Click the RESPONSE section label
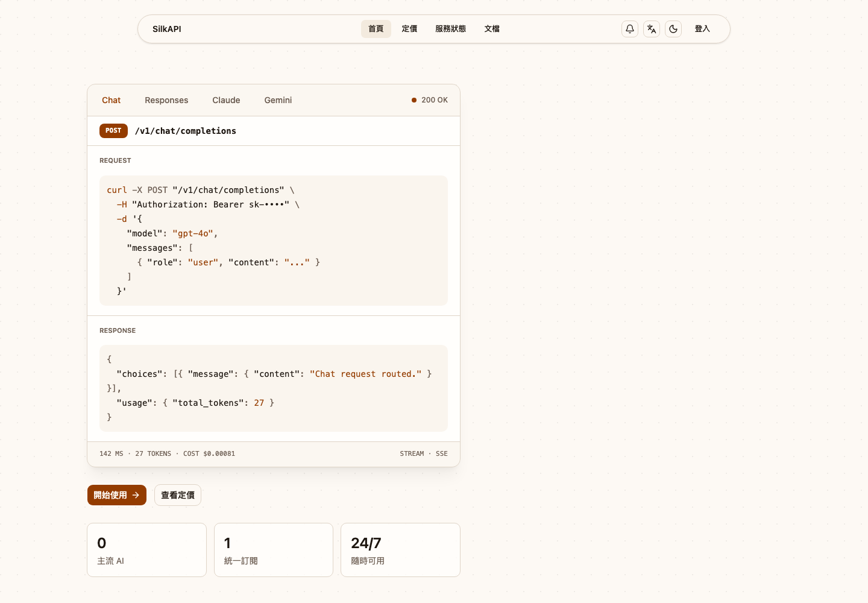Viewport: 868px width, 603px height. [118, 330]
